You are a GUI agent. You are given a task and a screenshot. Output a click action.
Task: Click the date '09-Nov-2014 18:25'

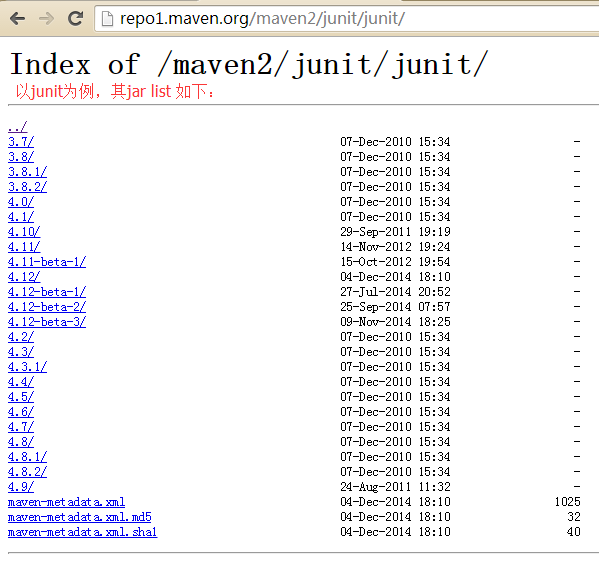click(395, 322)
